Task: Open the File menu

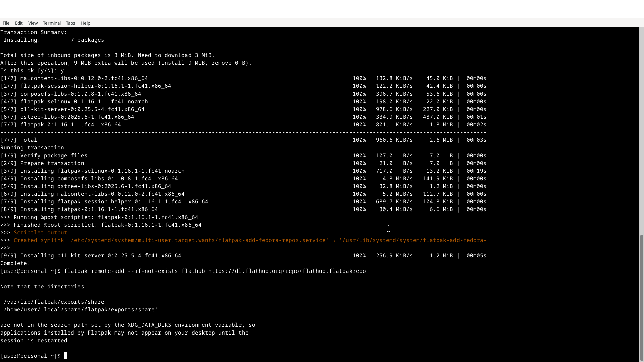Action: click(x=6, y=23)
